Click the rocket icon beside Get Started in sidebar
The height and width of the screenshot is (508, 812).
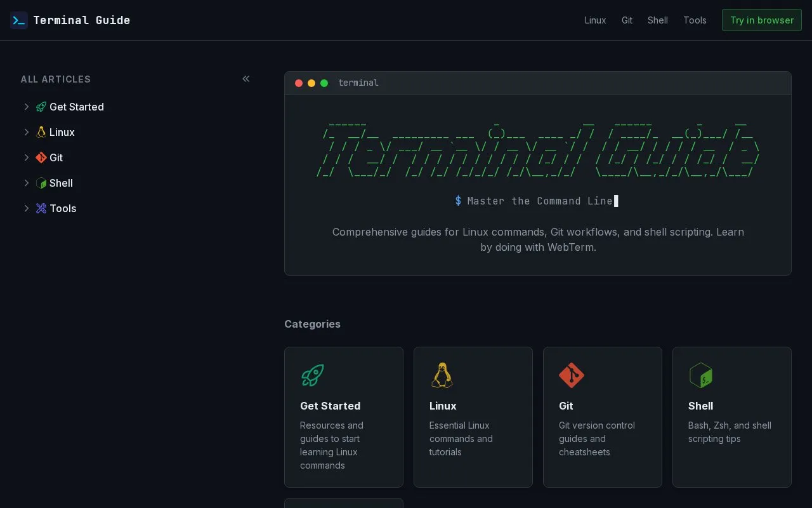(41, 107)
